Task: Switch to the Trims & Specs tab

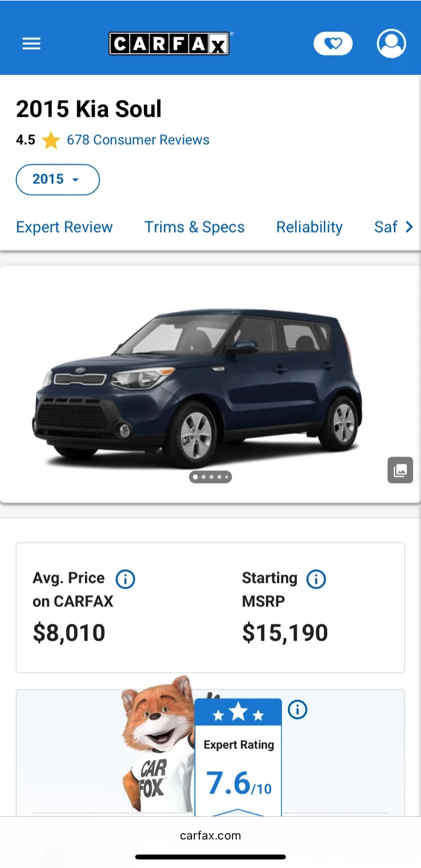Action: [195, 227]
